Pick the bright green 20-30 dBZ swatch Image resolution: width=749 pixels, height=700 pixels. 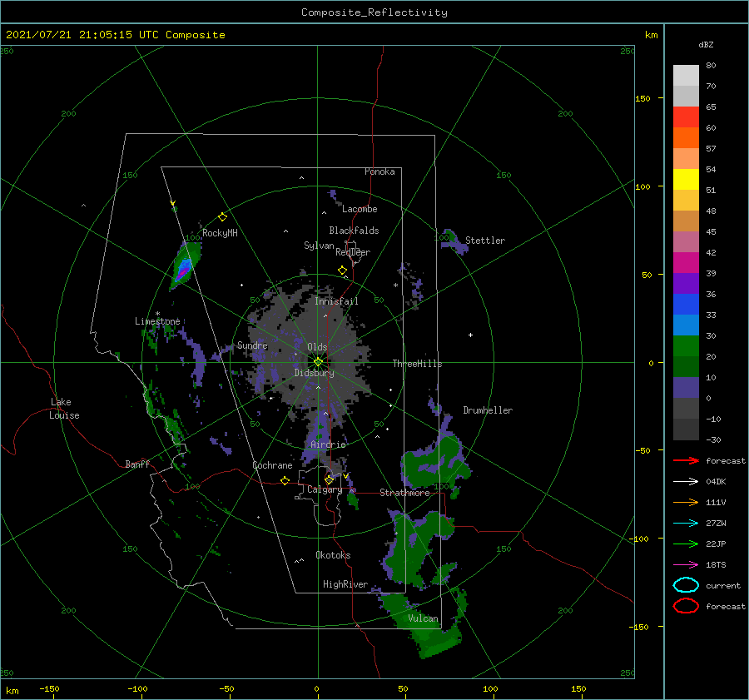(686, 346)
